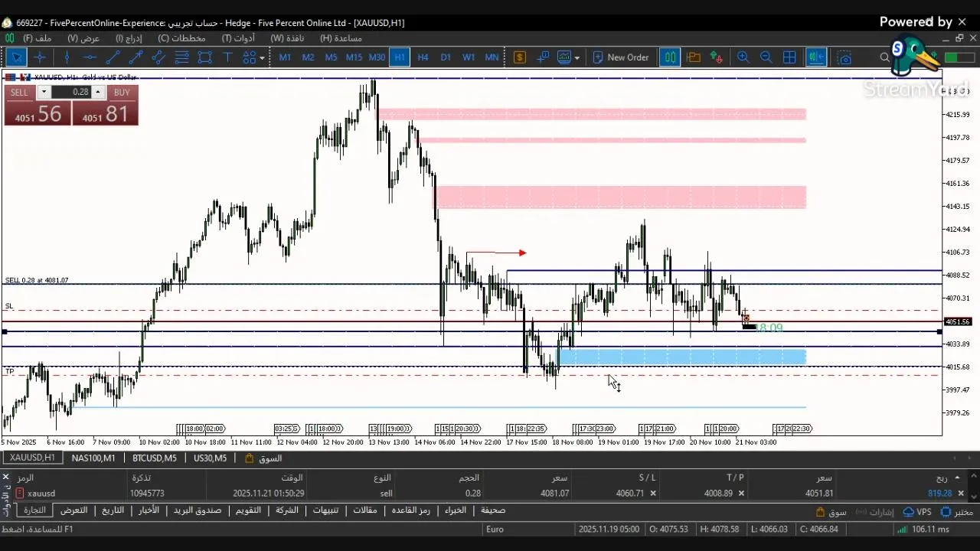Pick the Fibonacci retracement tool

coord(181,57)
